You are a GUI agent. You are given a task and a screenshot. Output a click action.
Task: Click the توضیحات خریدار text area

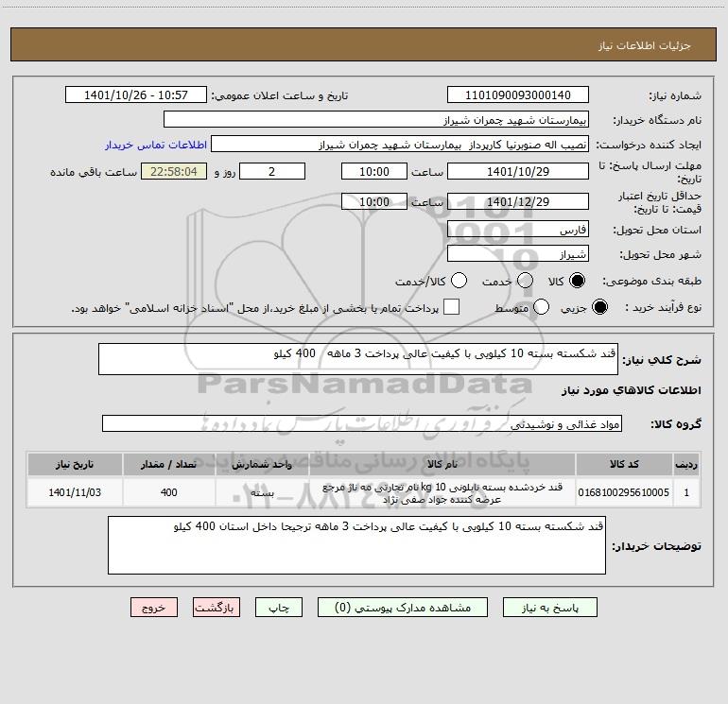[x=356, y=545]
